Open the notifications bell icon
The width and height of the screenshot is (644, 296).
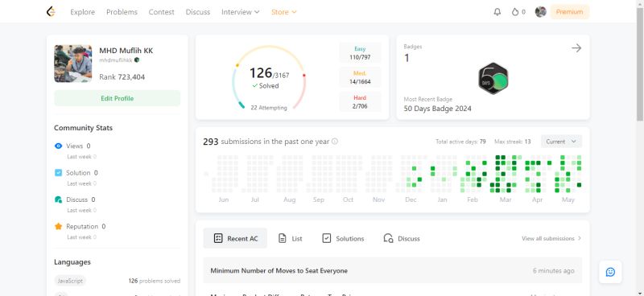point(497,12)
